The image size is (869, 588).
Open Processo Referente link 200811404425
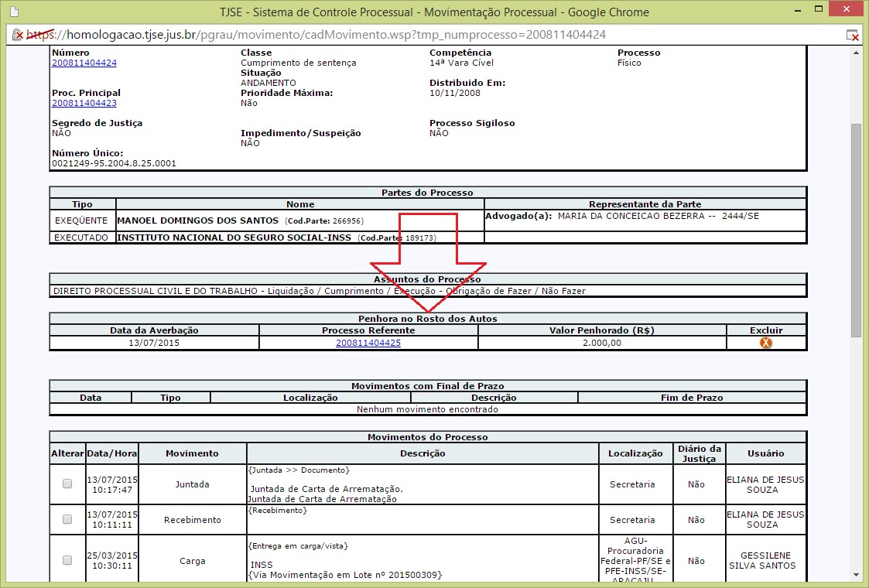pos(368,343)
